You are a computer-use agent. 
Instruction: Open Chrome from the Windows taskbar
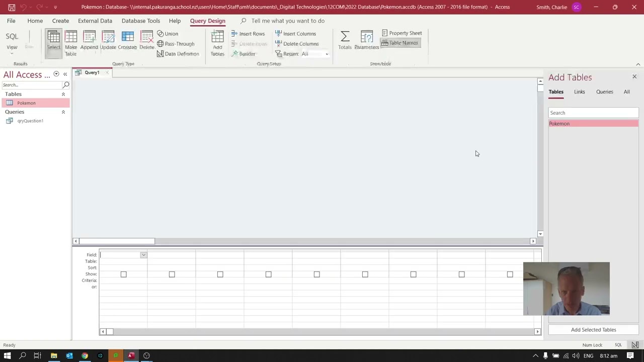point(85,355)
